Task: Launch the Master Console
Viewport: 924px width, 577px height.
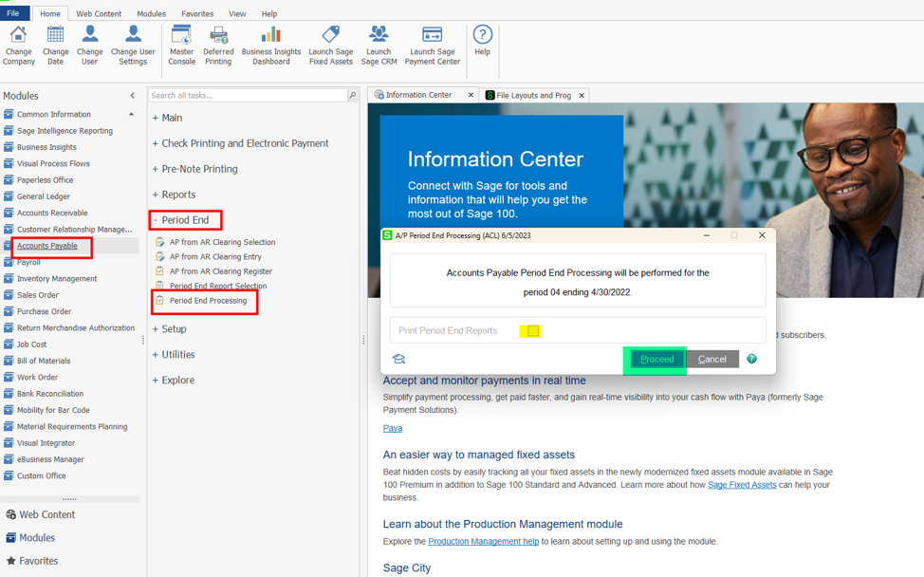Action: pyautogui.click(x=181, y=46)
